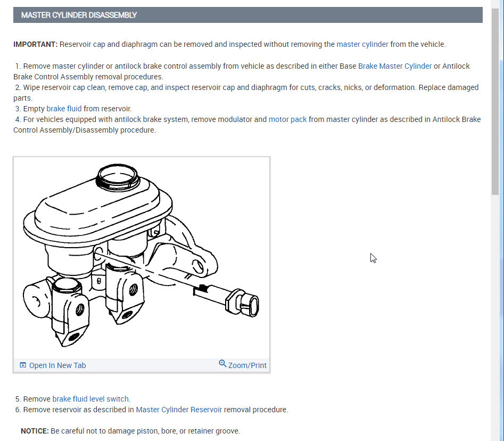Click the master cylinder diagram image
The width and height of the screenshot is (504, 441).
pyautogui.click(x=142, y=257)
